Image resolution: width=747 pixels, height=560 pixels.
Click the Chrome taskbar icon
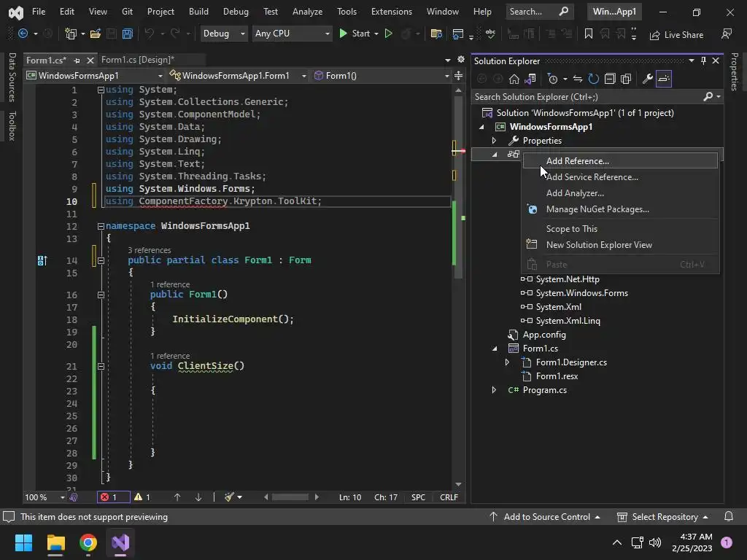pos(88,542)
